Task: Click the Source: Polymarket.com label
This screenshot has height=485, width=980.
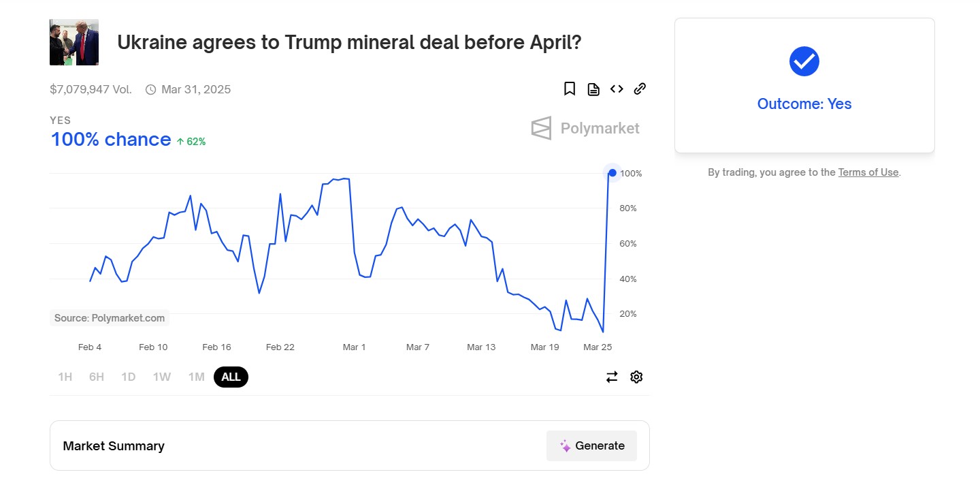Action: (110, 318)
